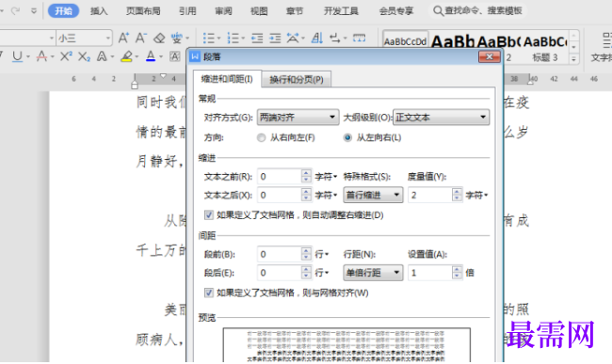Apply blue font color
This screenshot has height=364, width=612.
(x=151, y=56)
